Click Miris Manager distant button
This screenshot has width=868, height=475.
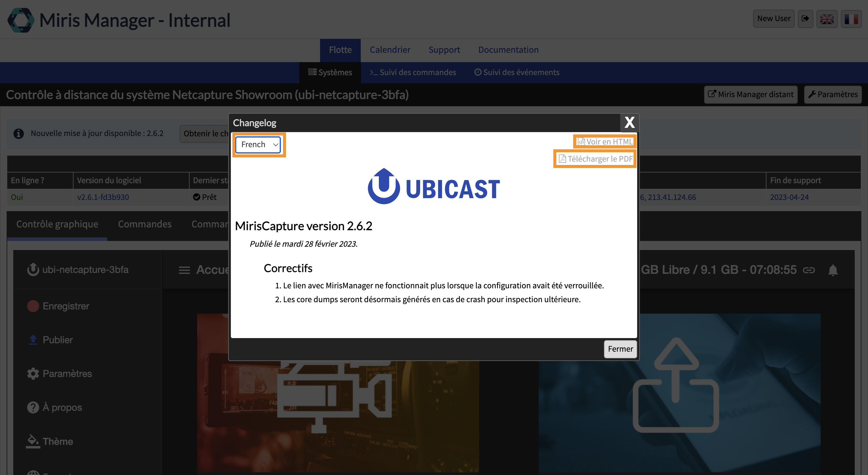tap(750, 94)
